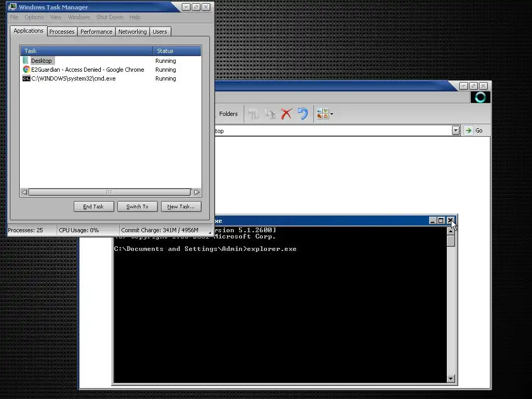This screenshot has height=399, width=532.
Task: Sort the list by the Task column header
Action: [87, 51]
